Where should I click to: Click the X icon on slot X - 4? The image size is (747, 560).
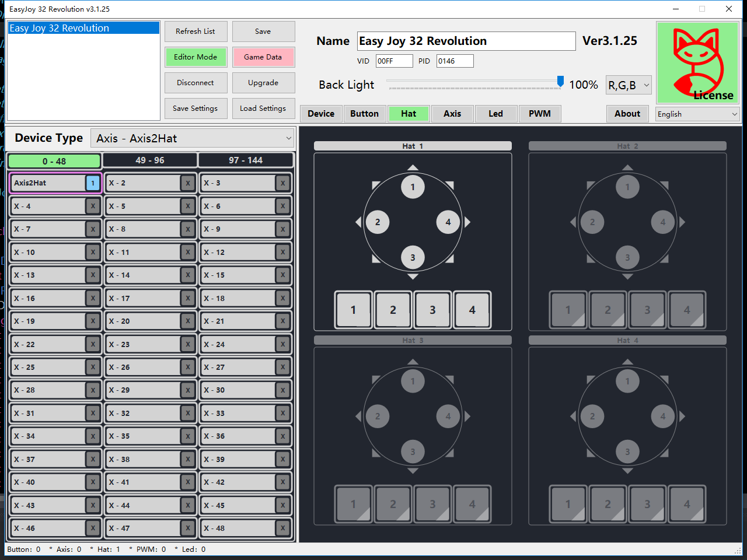[x=92, y=206]
